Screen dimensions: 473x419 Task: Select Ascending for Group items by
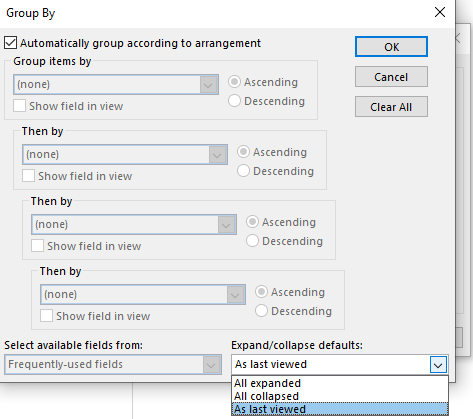point(234,82)
